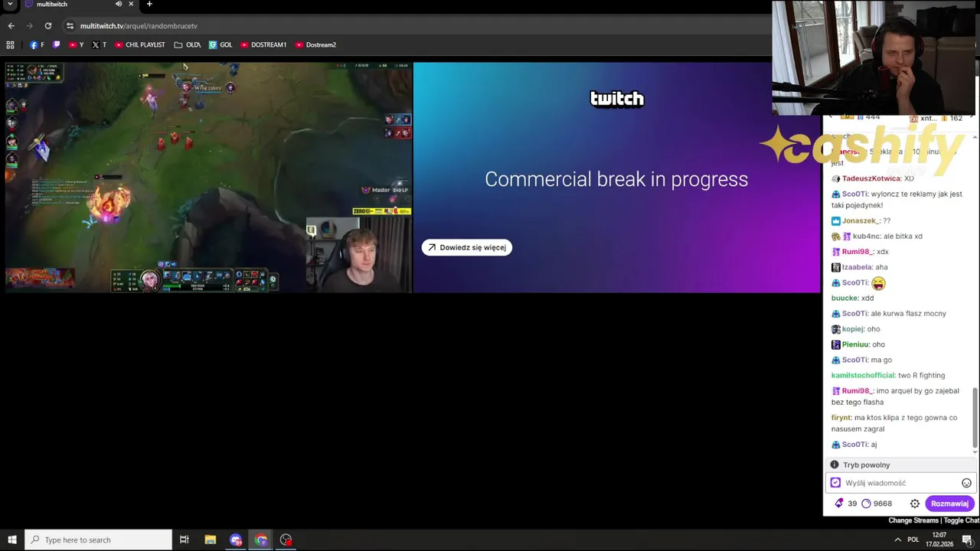Click username Jonaszek_ in chat
The width and height of the screenshot is (980, 551).
861,220
